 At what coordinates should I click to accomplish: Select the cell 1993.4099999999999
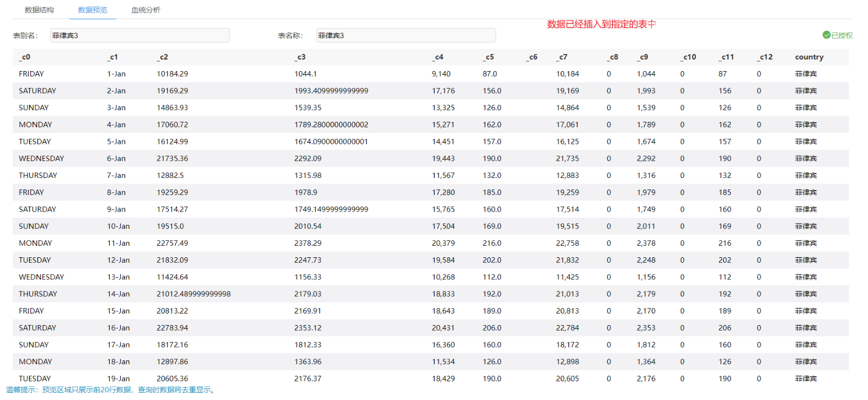pyautogui.click(x=331, y=91)
